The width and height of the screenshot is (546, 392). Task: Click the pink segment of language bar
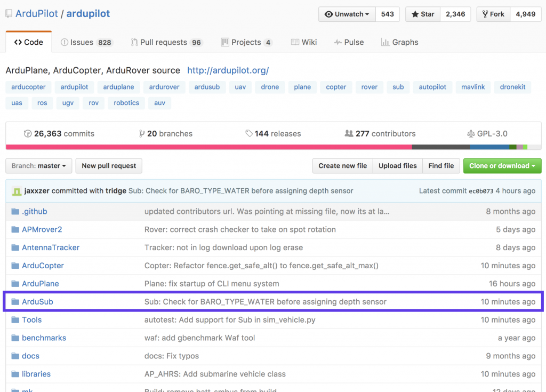[x=208, y=147]
